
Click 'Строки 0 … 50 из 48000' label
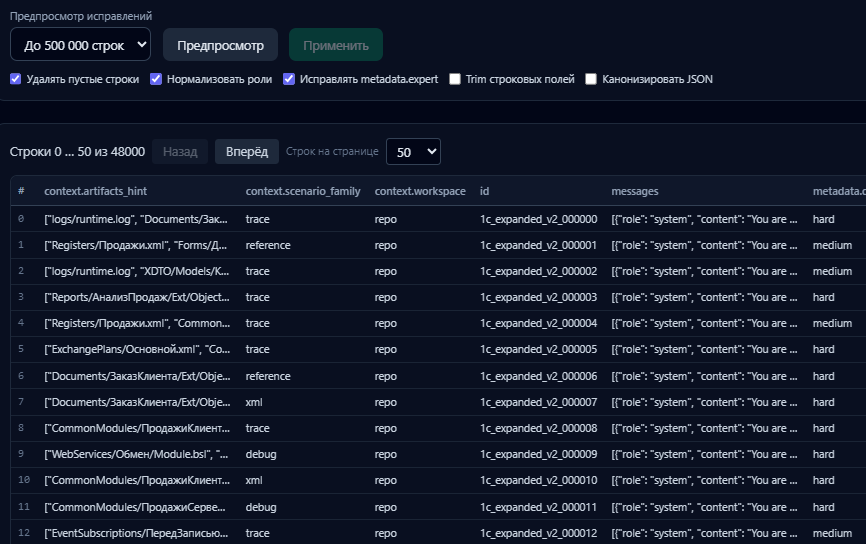click(x=77, y=151)
